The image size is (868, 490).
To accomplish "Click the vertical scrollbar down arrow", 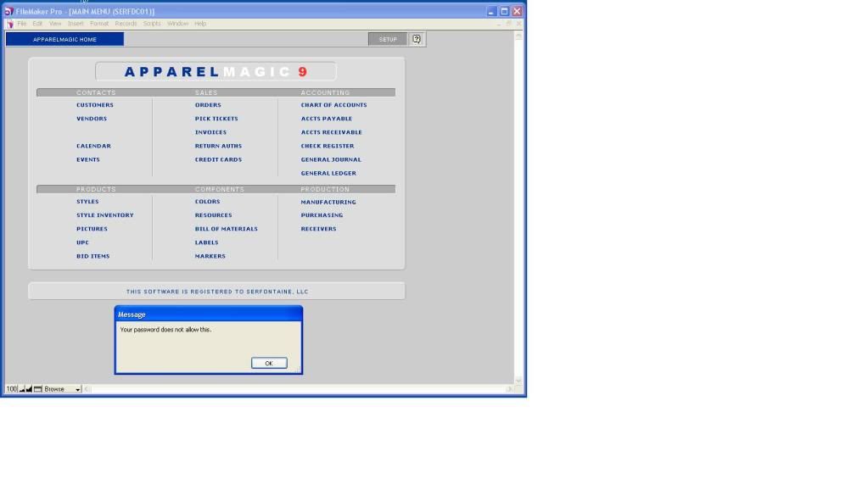I will point(518,381).
